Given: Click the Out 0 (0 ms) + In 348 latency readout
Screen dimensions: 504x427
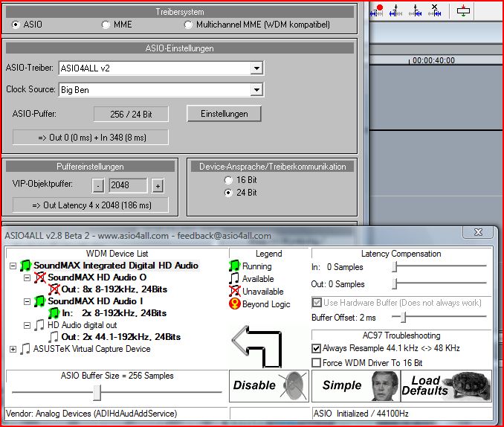Looking at the screenshot, I should point(91,138).
